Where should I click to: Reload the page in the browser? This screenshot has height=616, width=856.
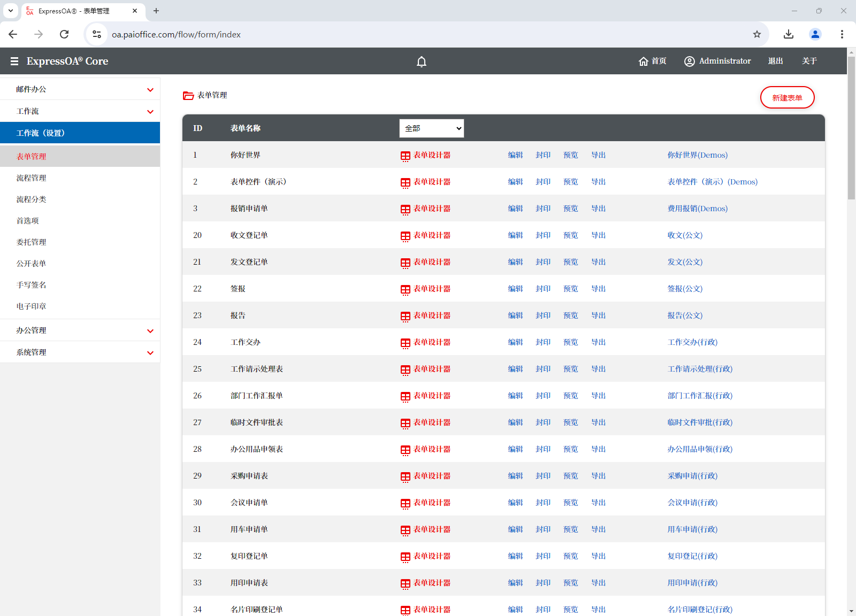pyautogui.click(x=64, y=34)
